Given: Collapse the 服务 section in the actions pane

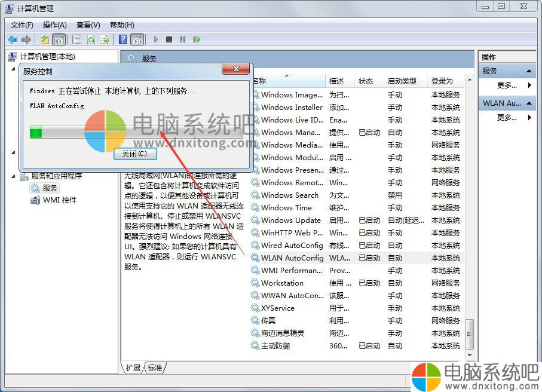Looking at the screenshot, I should click(529, 71).
